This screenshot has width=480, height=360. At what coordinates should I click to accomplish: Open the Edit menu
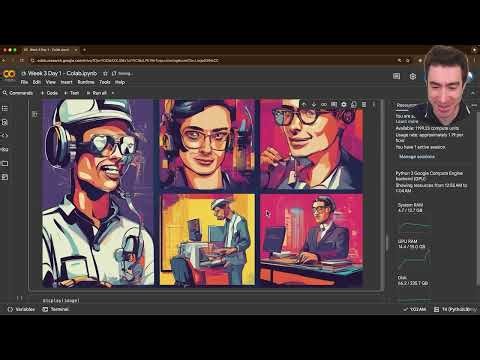(x=37, y=82)
